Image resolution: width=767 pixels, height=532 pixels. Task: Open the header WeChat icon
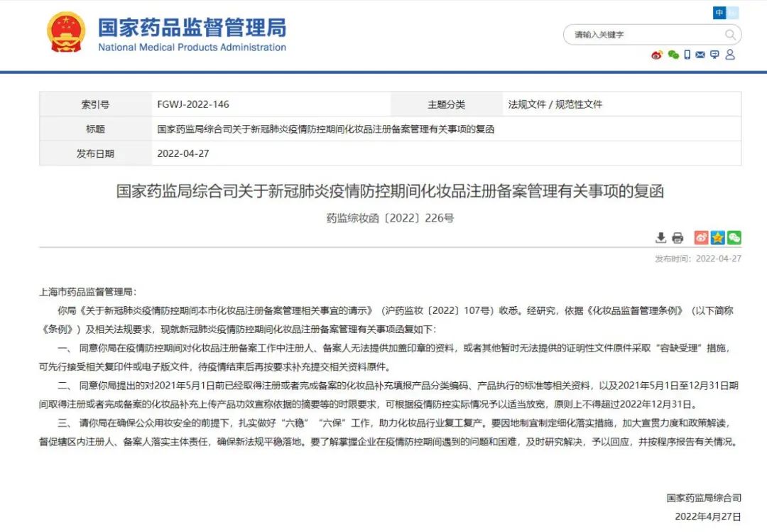click(673, 55)
